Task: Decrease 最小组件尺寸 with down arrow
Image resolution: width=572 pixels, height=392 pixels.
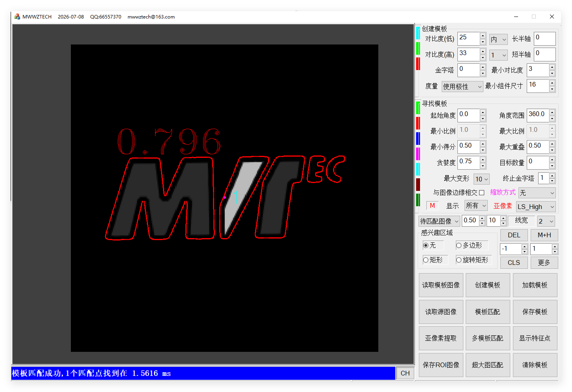Action: click(552, 89)
